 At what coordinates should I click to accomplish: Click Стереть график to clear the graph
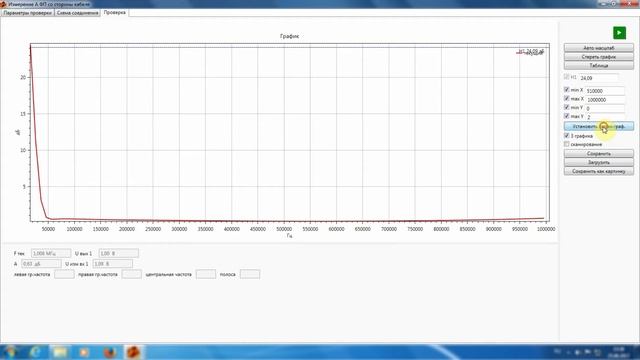(599, 57)
